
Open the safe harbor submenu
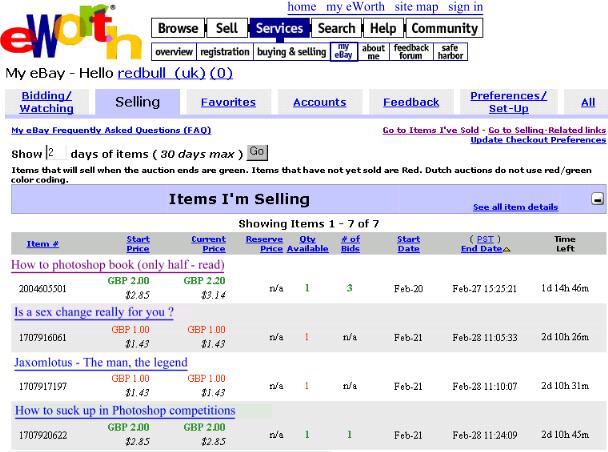coord(450,52)
